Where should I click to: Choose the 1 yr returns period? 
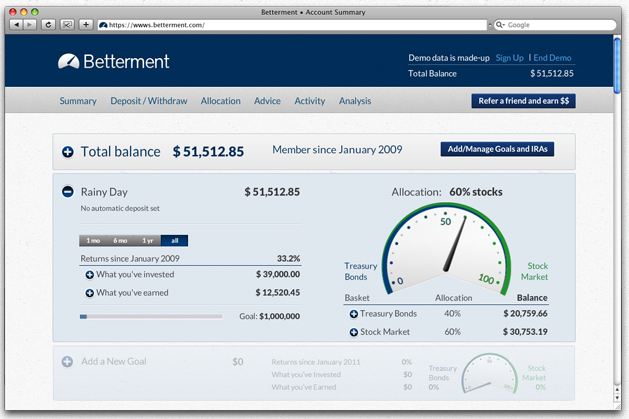[147, 241]
